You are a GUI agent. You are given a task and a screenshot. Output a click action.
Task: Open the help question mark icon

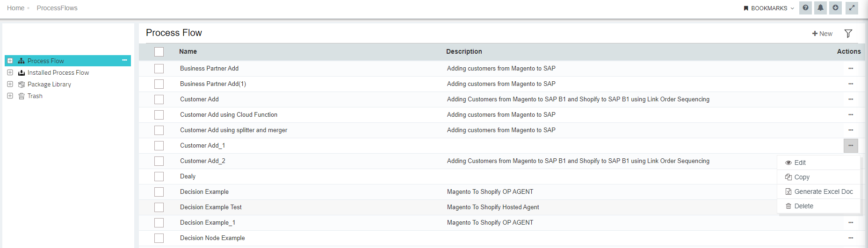point(805,8)
